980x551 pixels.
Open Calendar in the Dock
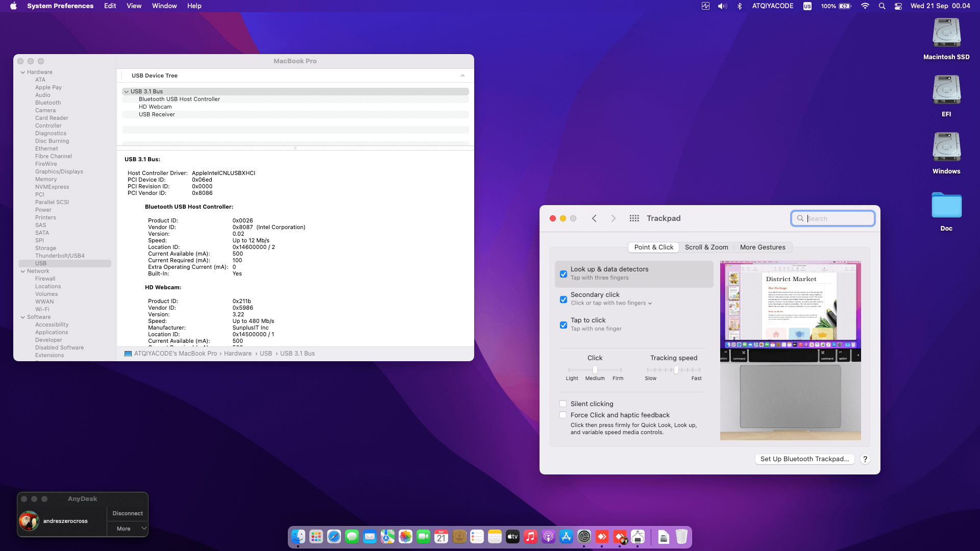(441, 537)
